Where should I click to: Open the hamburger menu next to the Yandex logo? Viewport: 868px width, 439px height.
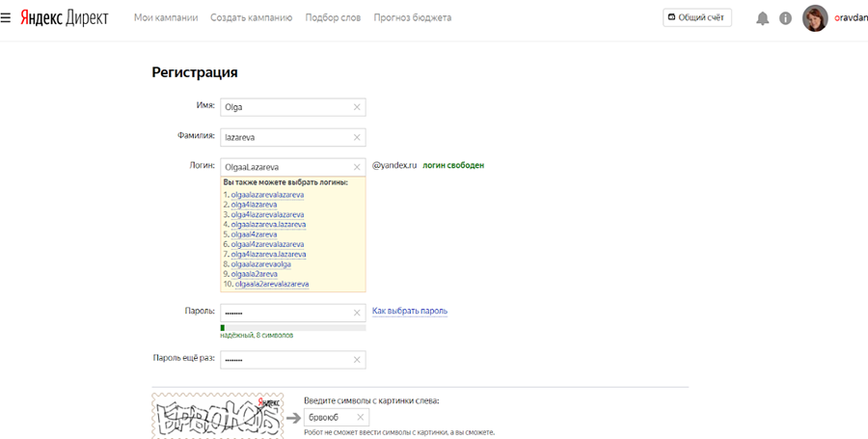[x=7, y=17]
